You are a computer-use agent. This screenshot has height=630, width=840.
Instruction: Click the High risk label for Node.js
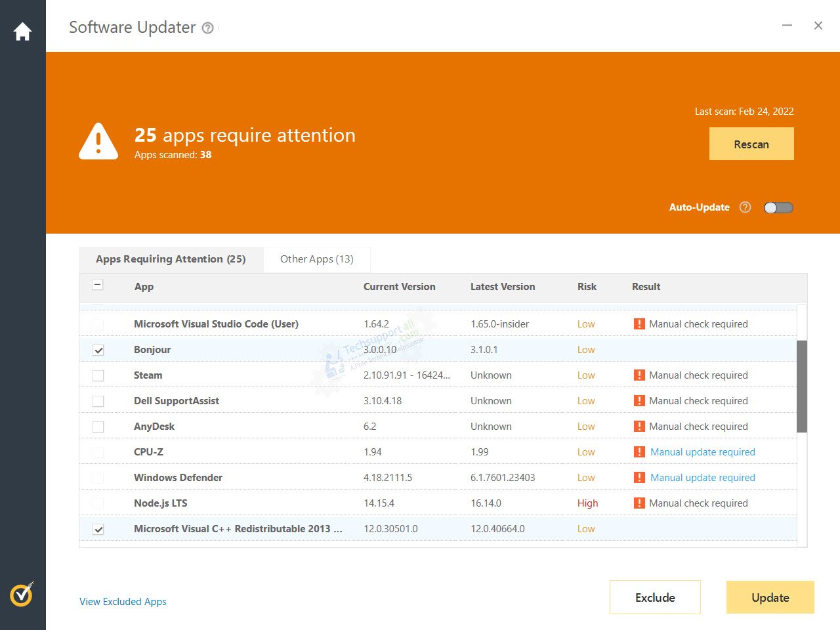pyautogui.click(x=587, y=503)
